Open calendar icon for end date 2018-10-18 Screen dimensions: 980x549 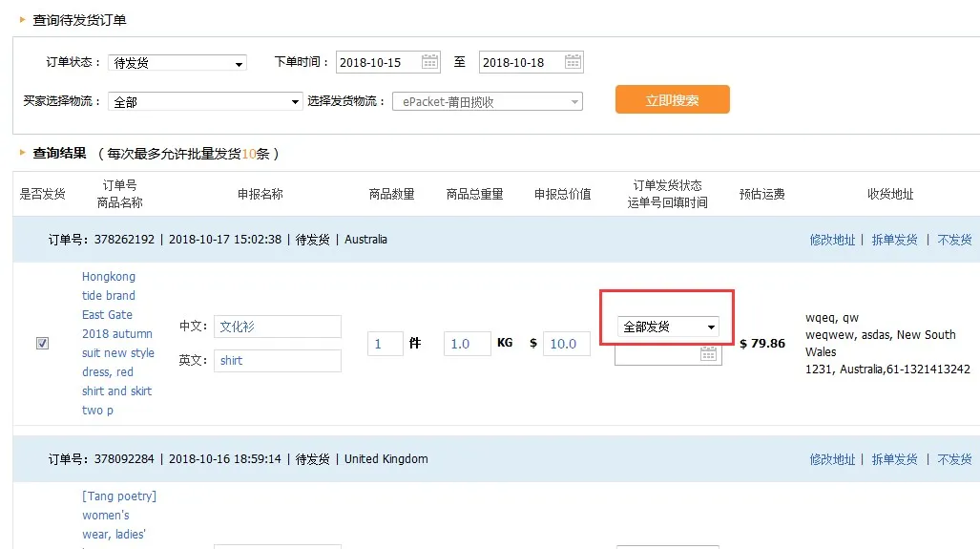[x=573, y=62]
